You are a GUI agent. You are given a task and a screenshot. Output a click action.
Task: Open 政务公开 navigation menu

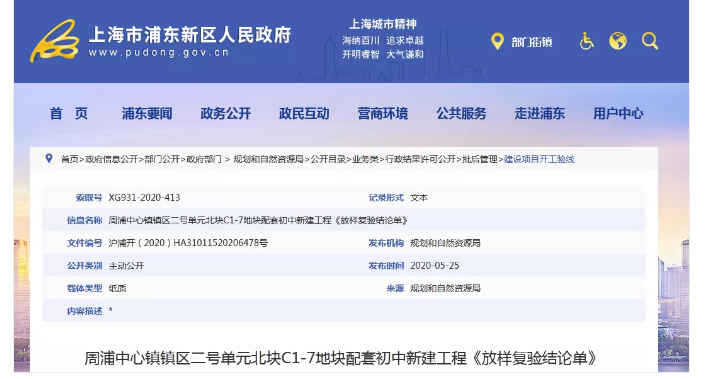225,113
